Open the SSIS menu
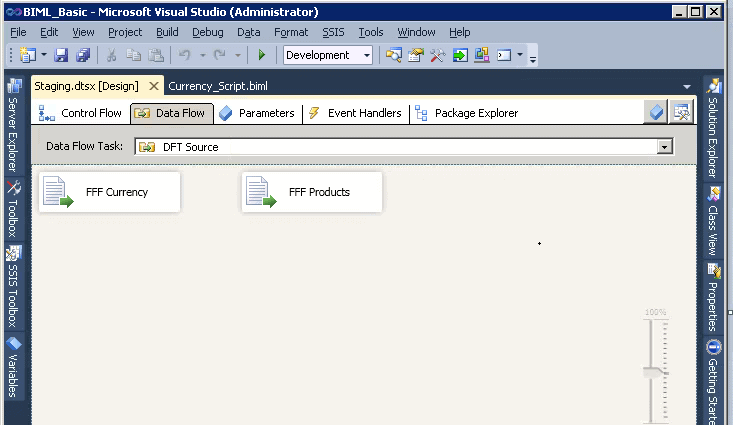 point(333,32)
